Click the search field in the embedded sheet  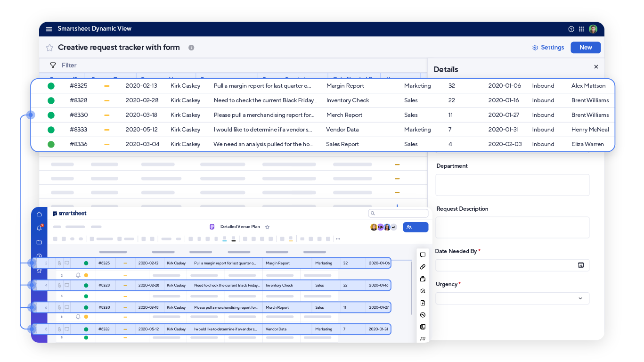click(x=398, y=213)
